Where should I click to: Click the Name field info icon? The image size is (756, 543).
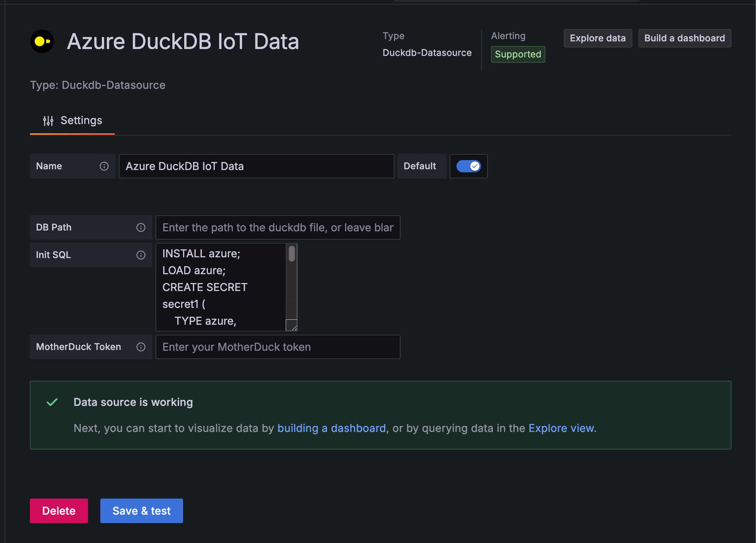pos(104,166)
